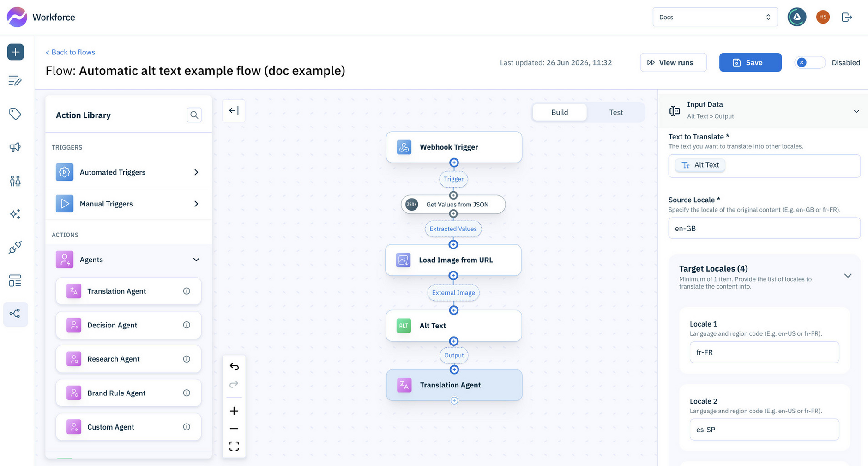868x466 pixels.
Task: Click the redo arrow on canvas
Action: [234, 384]
